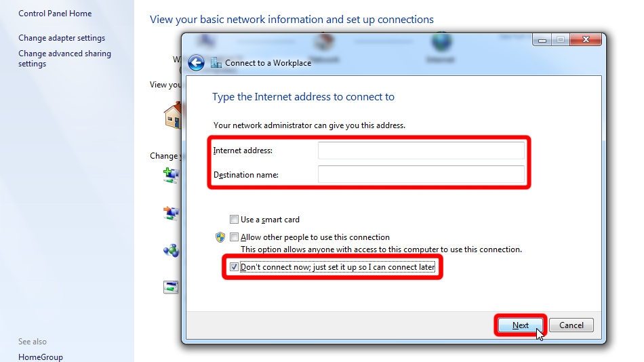Close the Connect to a Workplace window
This screenshot has width=644, height=362.
pyautogui.click(x=586, y=40)
